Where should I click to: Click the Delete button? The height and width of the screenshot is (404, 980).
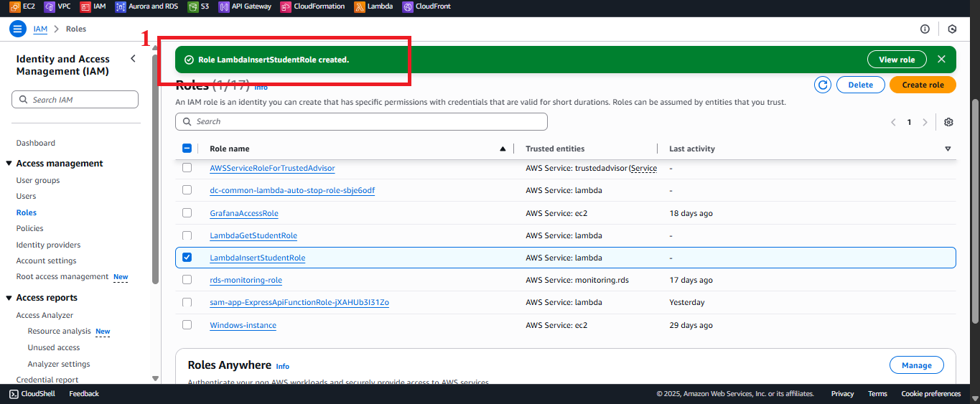tap(861, 85)
